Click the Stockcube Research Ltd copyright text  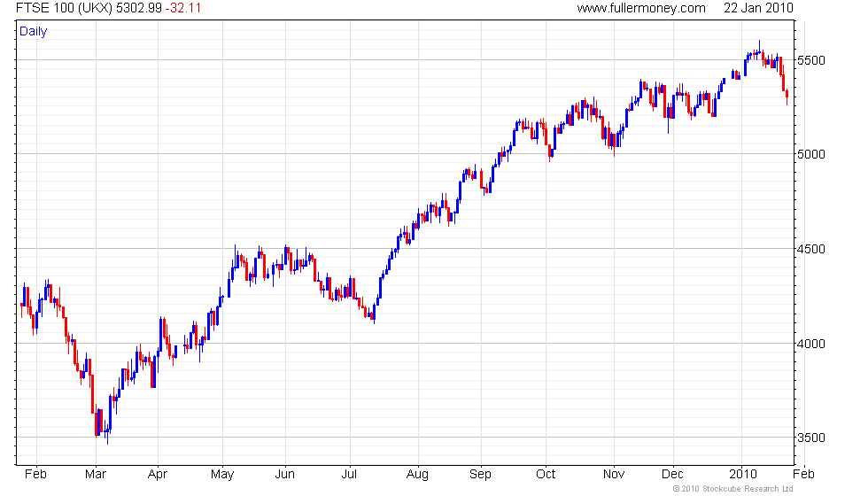coord(733,489)
